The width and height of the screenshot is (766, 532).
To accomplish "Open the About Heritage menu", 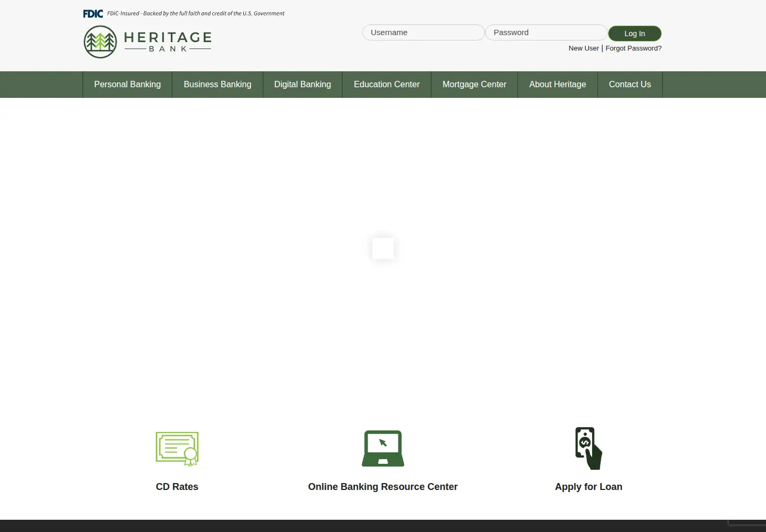I will pos(557,85).
